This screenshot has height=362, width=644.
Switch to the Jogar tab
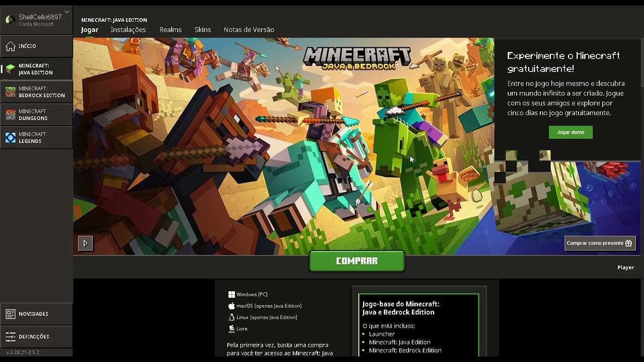(90, 30)
